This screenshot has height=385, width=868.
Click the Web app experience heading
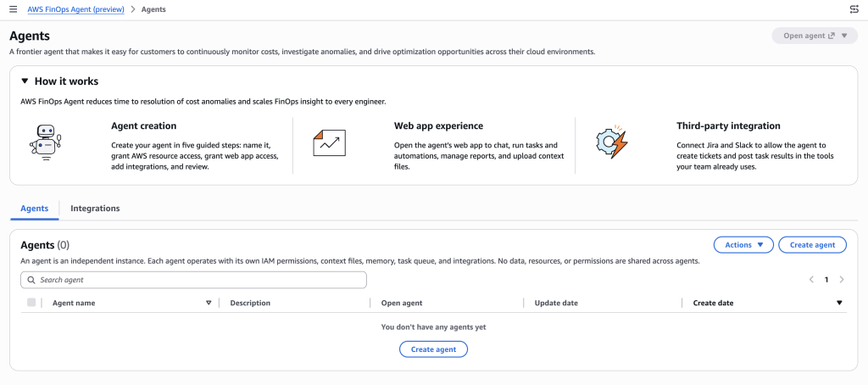438,126
